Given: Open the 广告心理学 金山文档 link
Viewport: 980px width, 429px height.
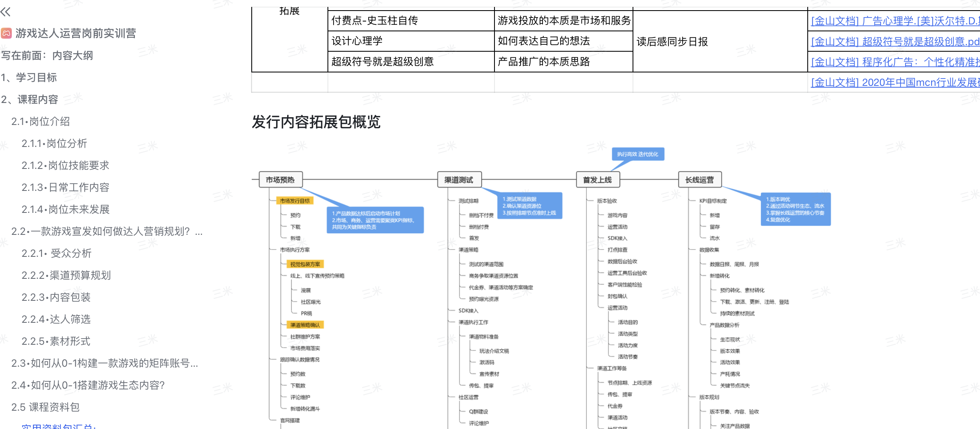Looking at the screenshot, I should pos(894,21).
